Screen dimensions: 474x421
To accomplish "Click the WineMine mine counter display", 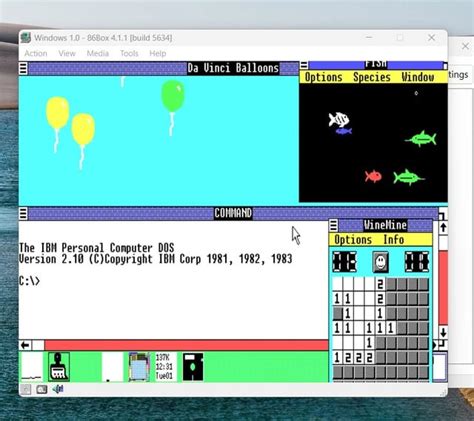I will (x=344, y=262).
